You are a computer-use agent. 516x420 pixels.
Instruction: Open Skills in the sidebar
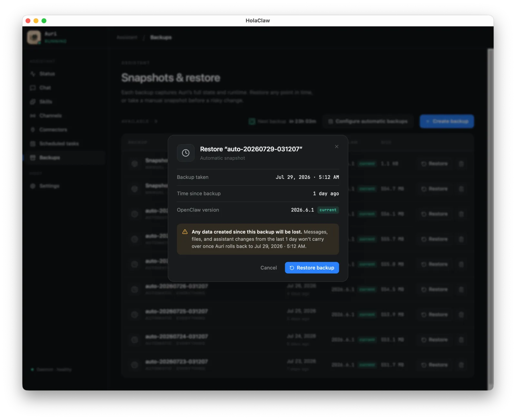tap(65, 102)
